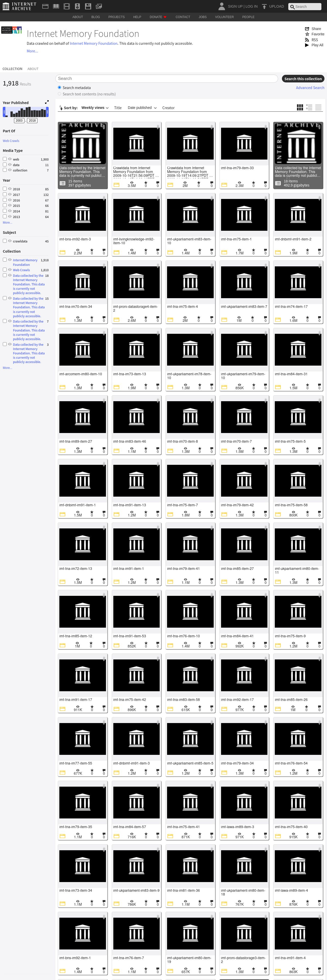This screenshot has width=327, height=980.
Task: Open the Date published sort dropdown
Action: coord(142,108)
